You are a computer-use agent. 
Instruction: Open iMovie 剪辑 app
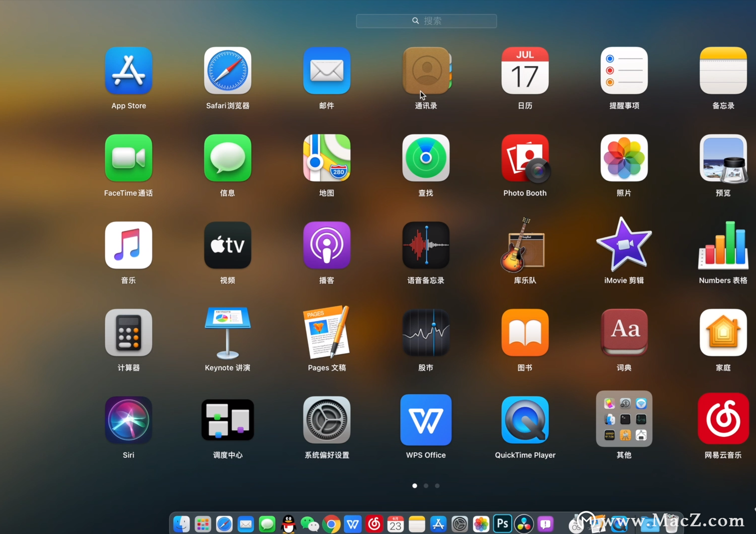point(624,244)
